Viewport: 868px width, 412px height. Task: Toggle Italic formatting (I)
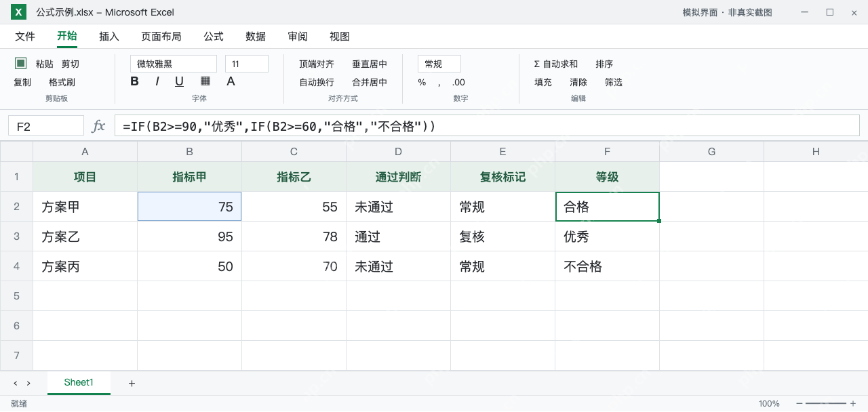pyautogui.click(x=157, y=81)
